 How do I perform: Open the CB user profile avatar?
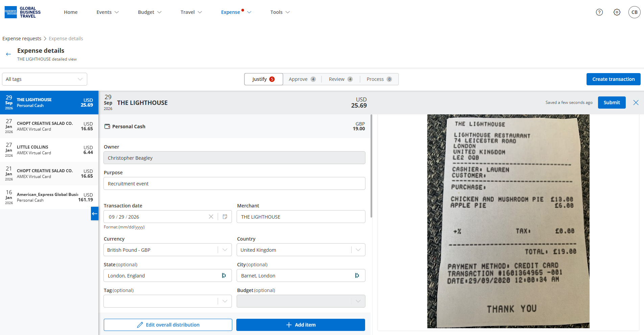tap(635, 12)
